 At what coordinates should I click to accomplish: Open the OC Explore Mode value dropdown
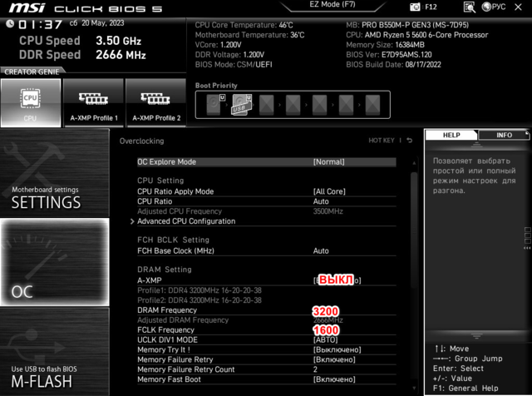[328, 162]
